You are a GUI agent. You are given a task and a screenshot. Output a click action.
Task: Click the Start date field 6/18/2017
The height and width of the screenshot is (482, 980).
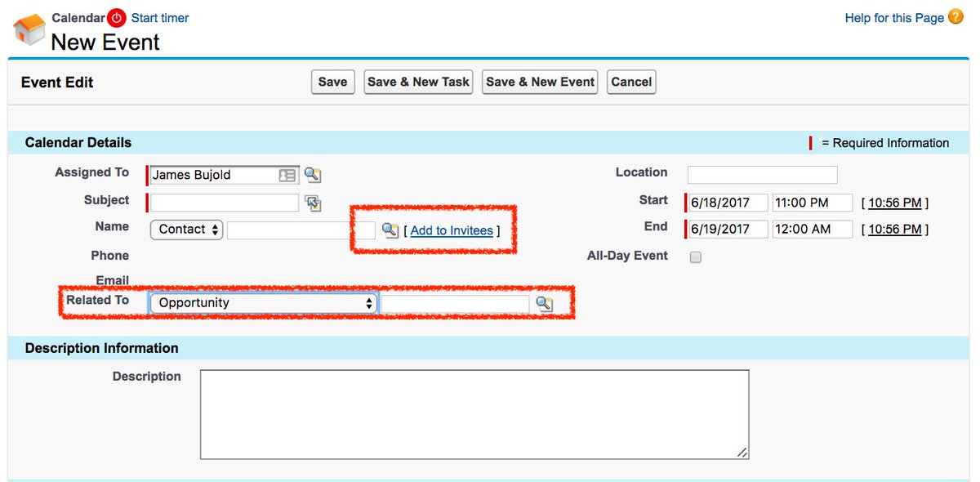pyautogui.click(x=728, y=203)
